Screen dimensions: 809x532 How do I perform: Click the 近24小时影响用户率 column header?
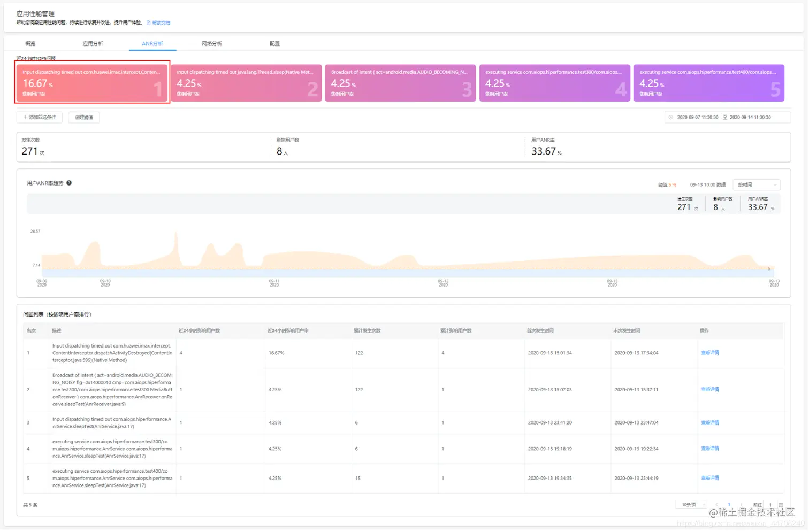coord(288,330)
